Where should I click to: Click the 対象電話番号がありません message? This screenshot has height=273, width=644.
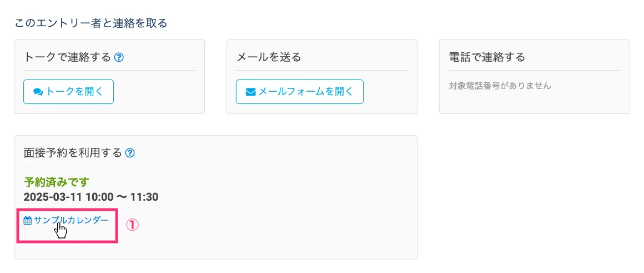pyautogui.click(x=500, y=86)
